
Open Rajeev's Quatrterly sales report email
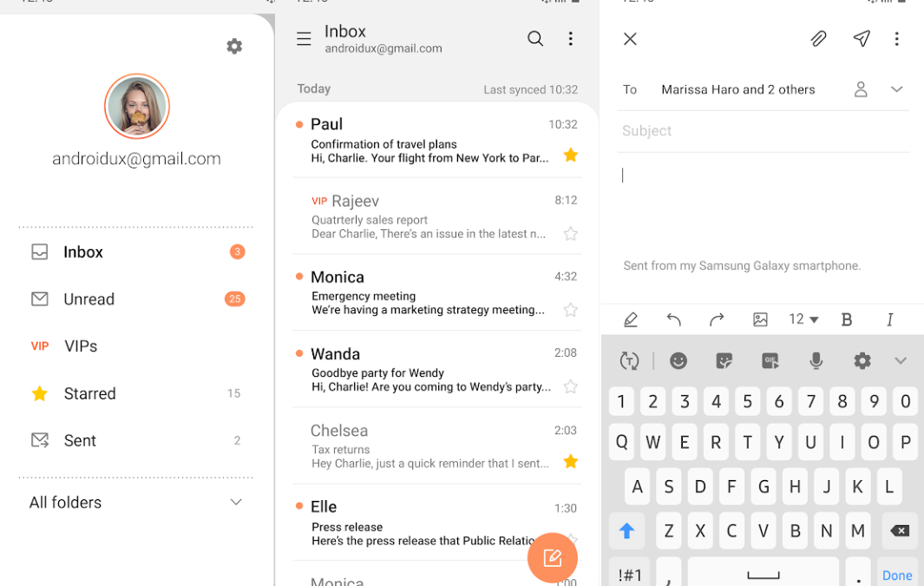pos(436,216)
